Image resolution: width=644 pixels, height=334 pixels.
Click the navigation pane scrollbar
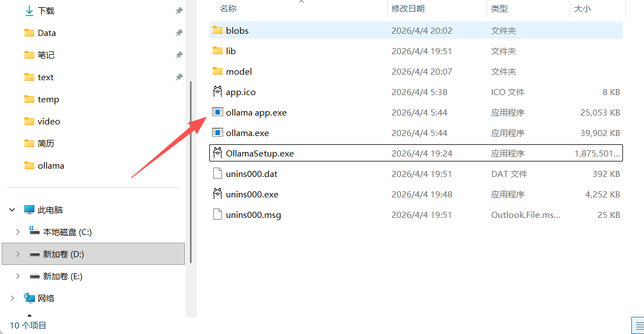[190, 173]
